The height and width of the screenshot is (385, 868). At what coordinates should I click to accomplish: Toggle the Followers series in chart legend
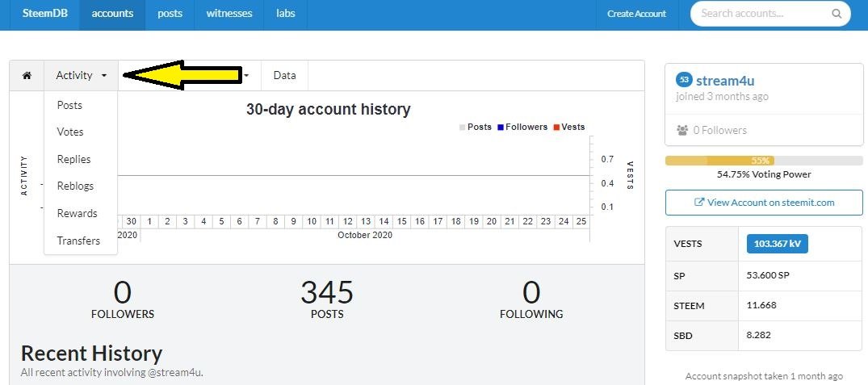pos(522,127)
